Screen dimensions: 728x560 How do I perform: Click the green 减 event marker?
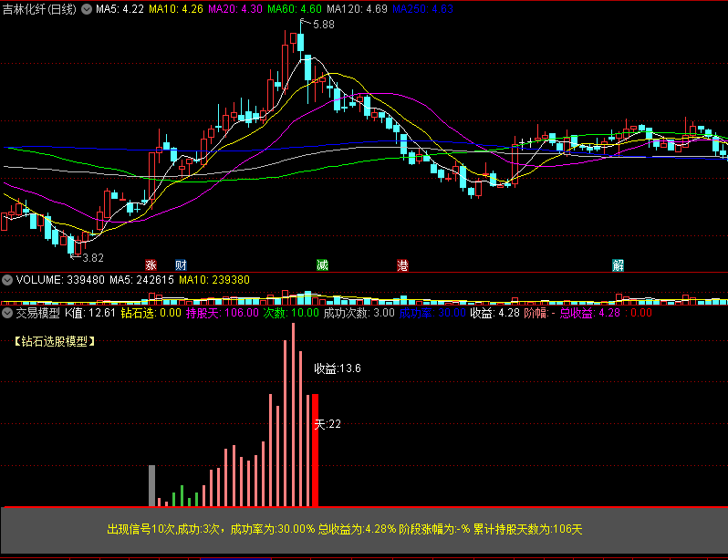[x=322, y=265]
